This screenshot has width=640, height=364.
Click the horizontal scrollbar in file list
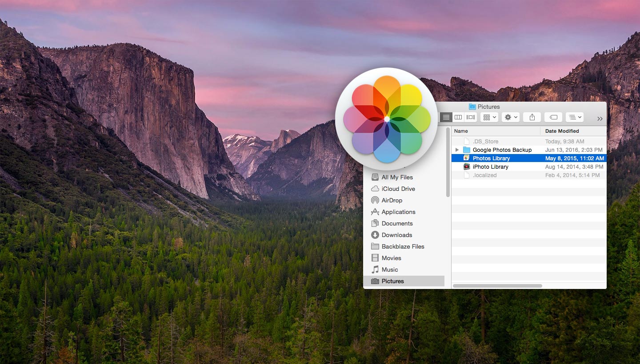coord(497,286)
